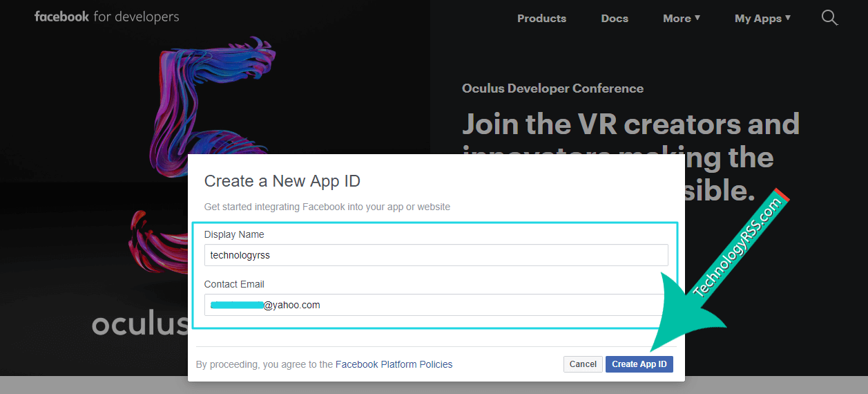
Task: Open the My Apps dropdown
Action: [762, 19]
